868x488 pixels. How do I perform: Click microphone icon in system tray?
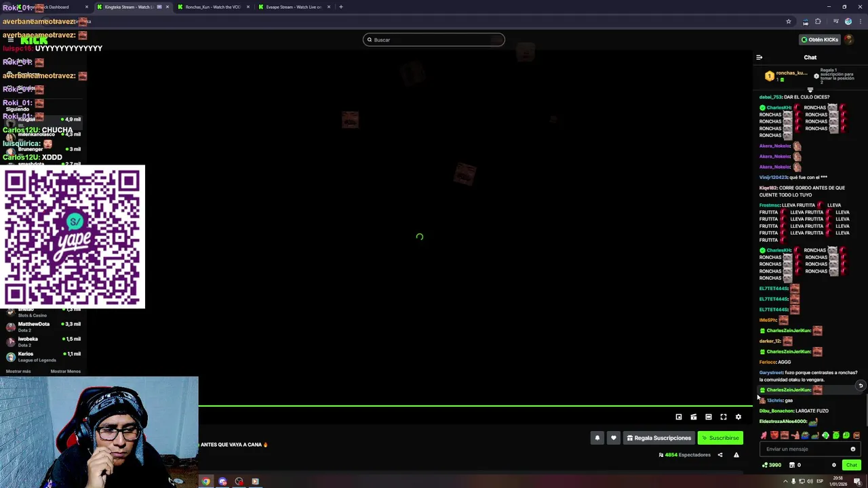[x=793, y=481]
